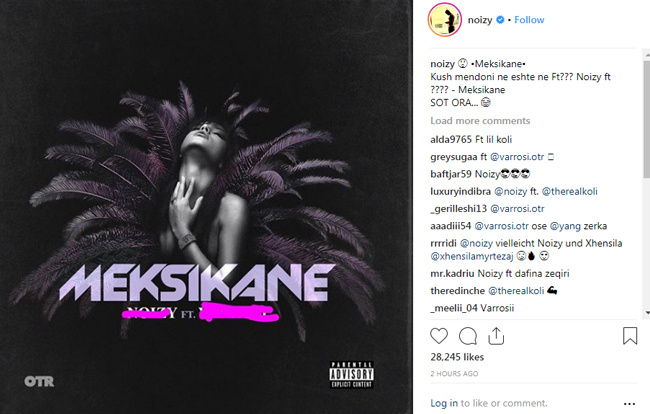Click the comments scrollbar thumb

tap(647, 119)
